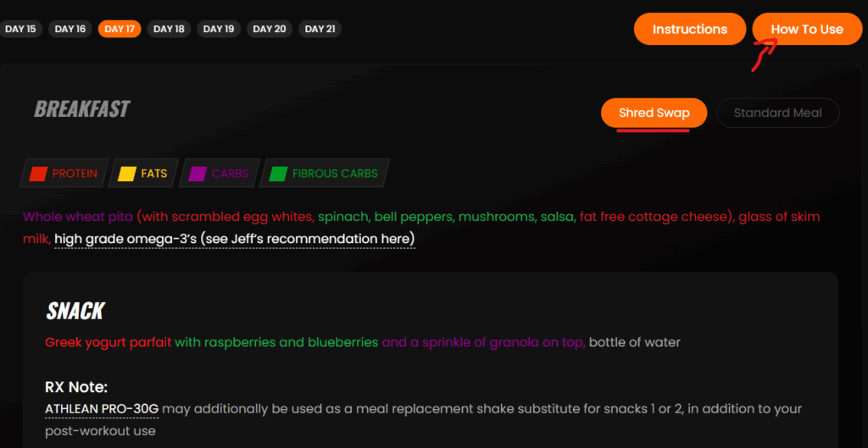868x448 pixels.
Task: Go to DAY 18
Action: pos(169,30)
